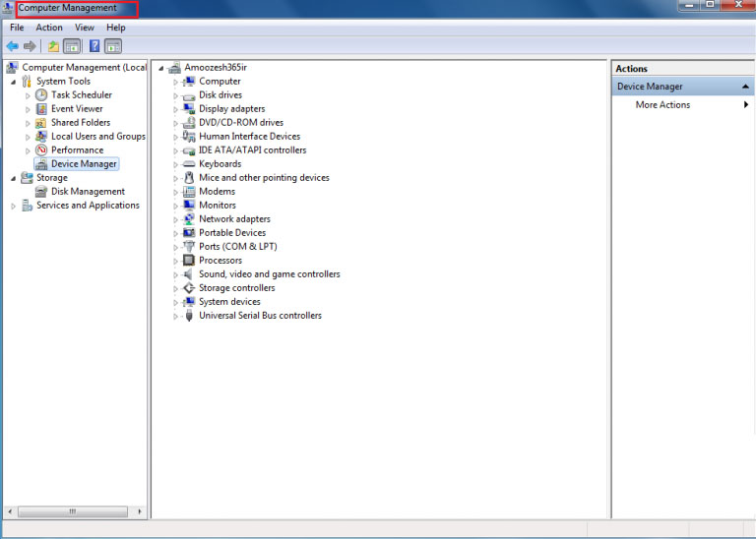Select the Performance text label

(77, 150)
